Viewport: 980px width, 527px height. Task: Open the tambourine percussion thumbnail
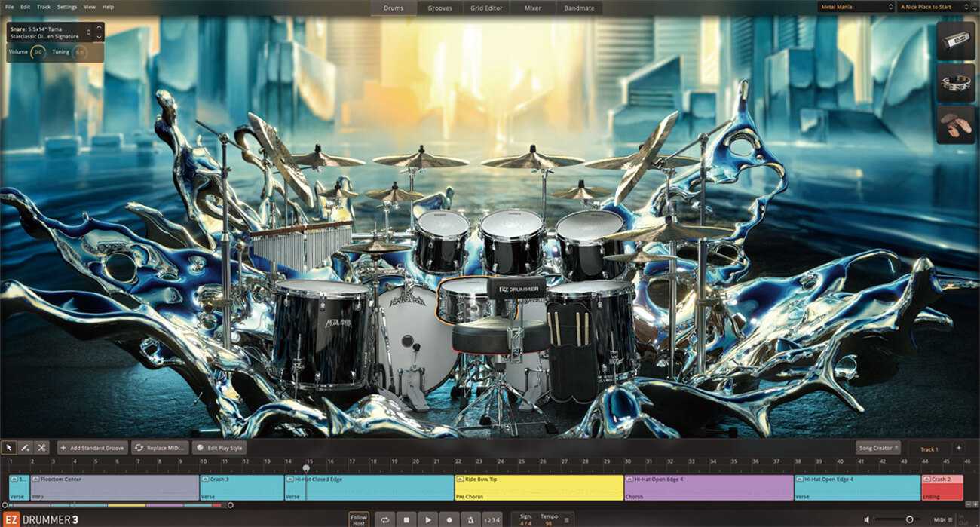(x=955, y=83)
